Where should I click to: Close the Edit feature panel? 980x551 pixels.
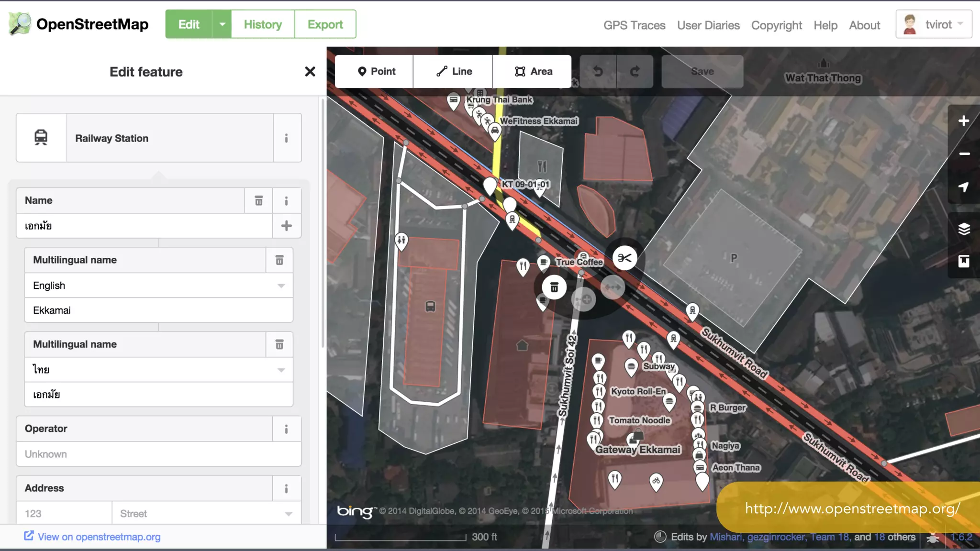(x=310, y=72)
